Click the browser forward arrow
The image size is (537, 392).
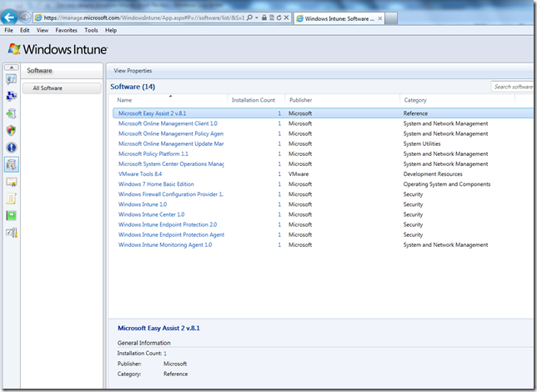(25, 17)
